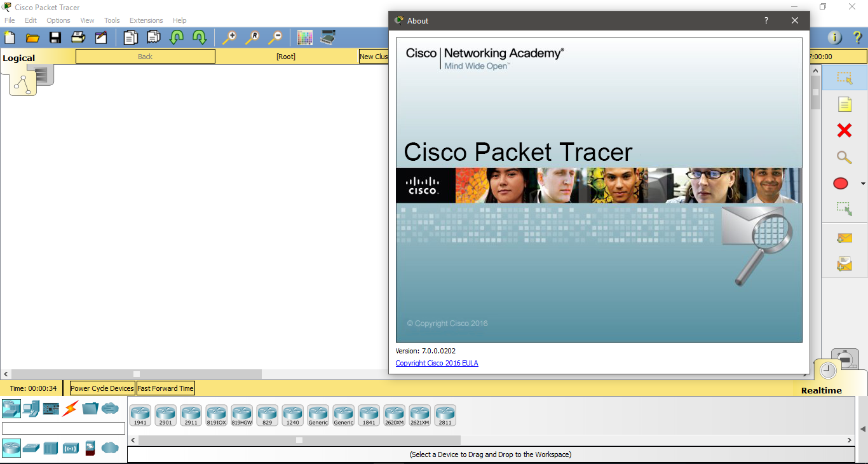The height and width of the screenshot is (464, 868).
Task: Add a Simple PDU envelope
Action: tap(844, 238)
